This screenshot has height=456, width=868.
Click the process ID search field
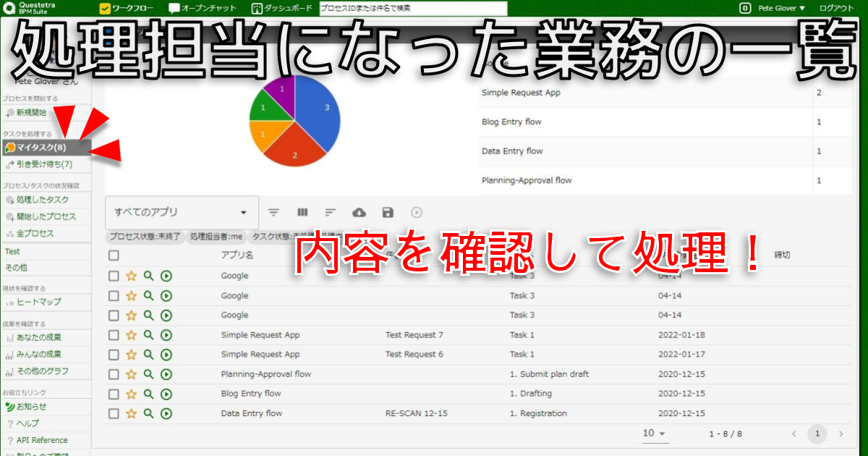coord(412,8)
